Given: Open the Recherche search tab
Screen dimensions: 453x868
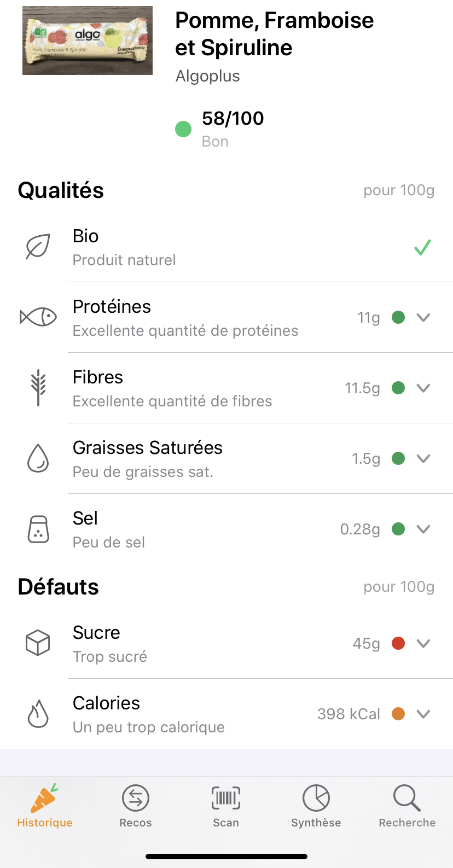Looking at the screenshot, I should click(x=407, y=806).
